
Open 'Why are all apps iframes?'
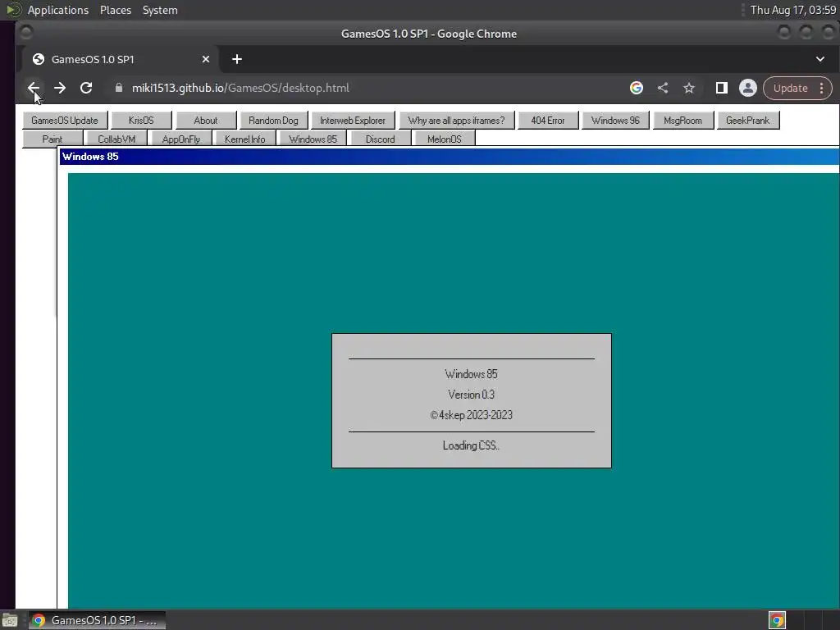[x=456, y=121]
